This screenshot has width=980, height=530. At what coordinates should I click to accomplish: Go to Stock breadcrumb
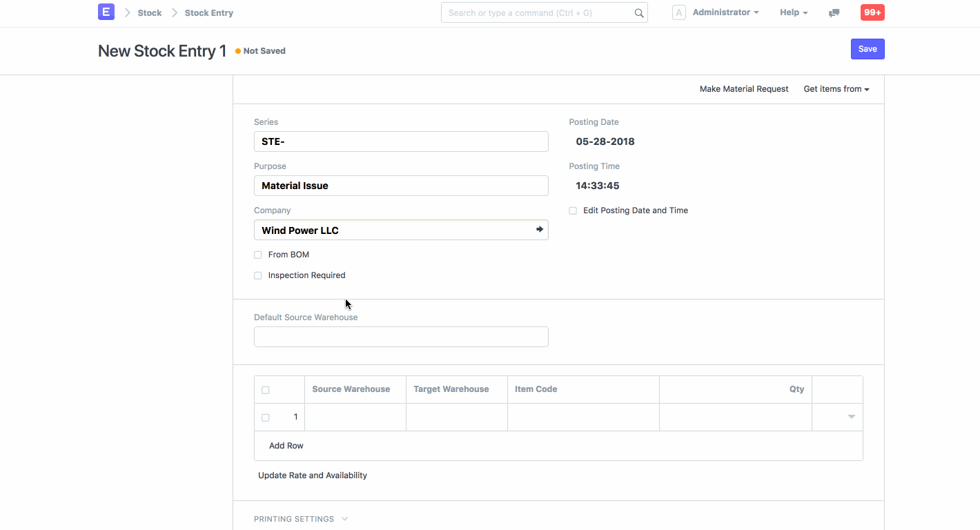tap(150, 13)
